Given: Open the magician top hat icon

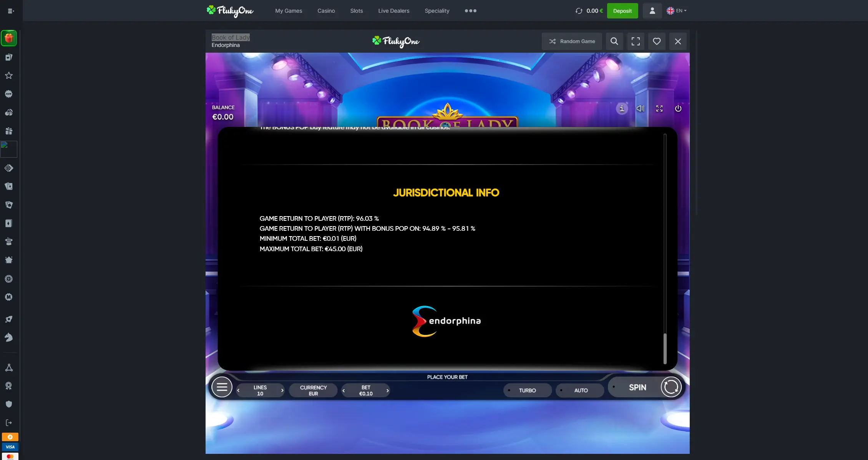Looking at the screenshot, I should [9, 242].
